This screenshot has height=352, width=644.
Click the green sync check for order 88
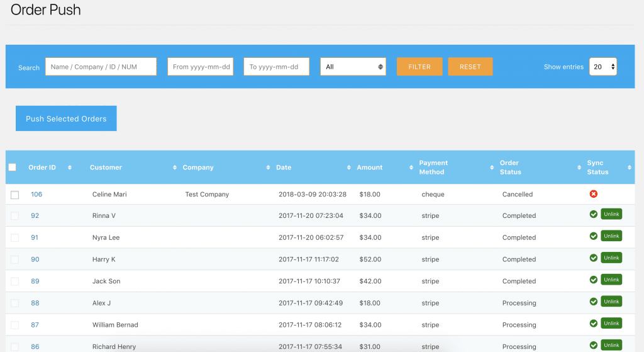click(x=594, y=301)
